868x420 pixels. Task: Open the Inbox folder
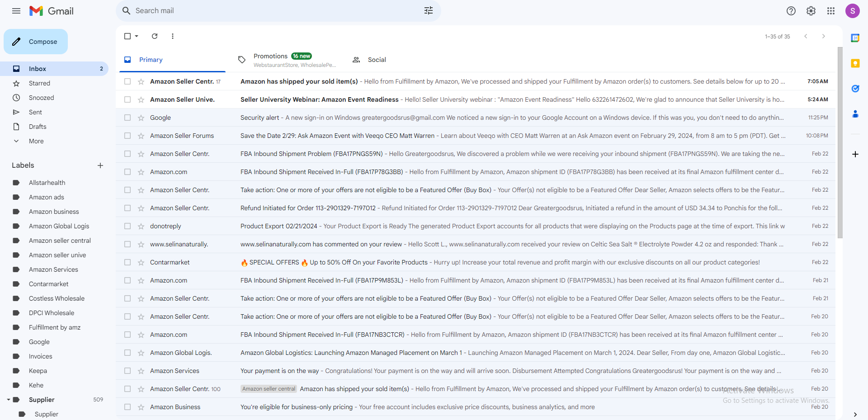point(54,69)
